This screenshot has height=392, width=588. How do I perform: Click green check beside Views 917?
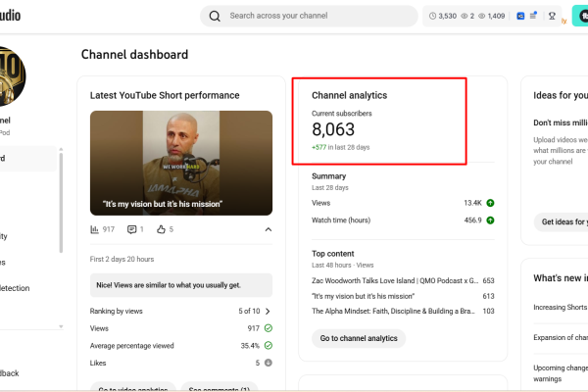(x=268, y=328)
